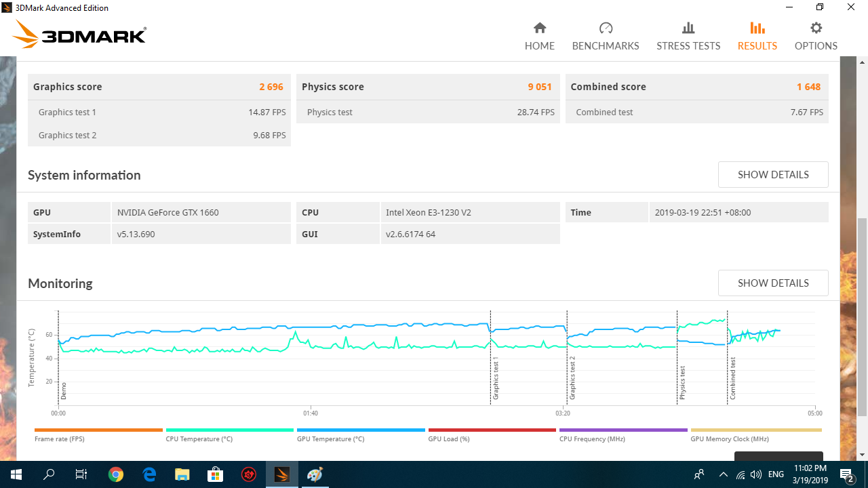Select the RESULTS tab
The width and height of the screenshot is (868, 488).
coord(757,37)
